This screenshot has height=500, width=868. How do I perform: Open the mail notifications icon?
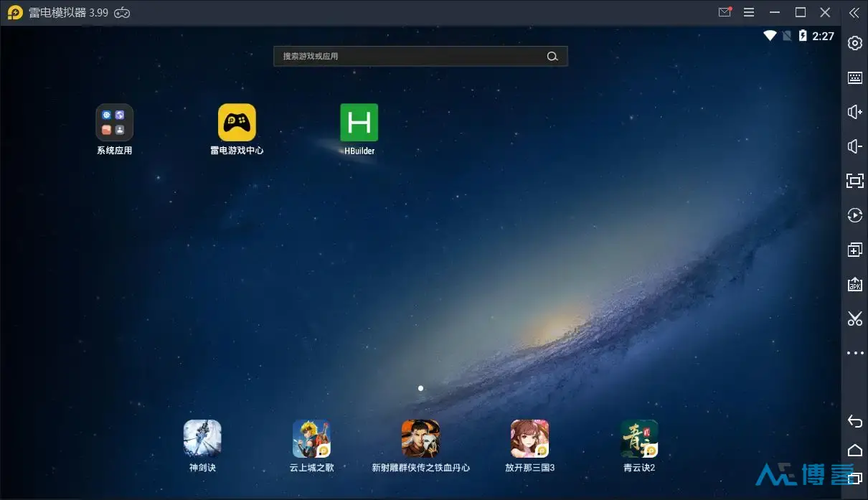pyautogui.click(x=725, y=11)
